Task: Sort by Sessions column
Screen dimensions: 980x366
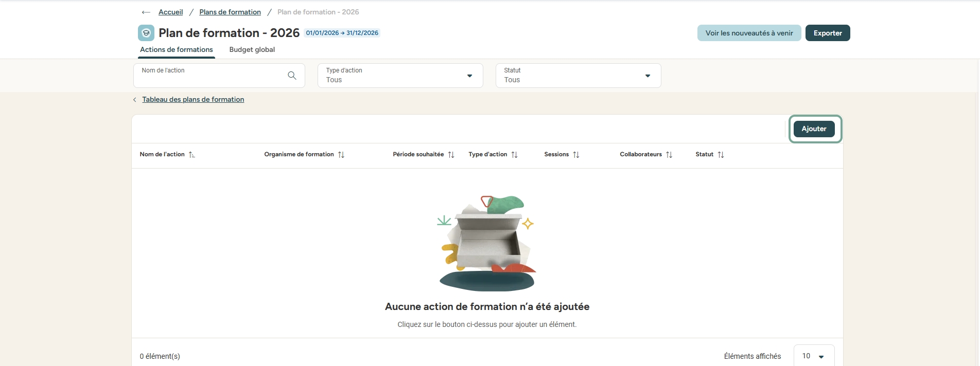Action: [576, 155]
